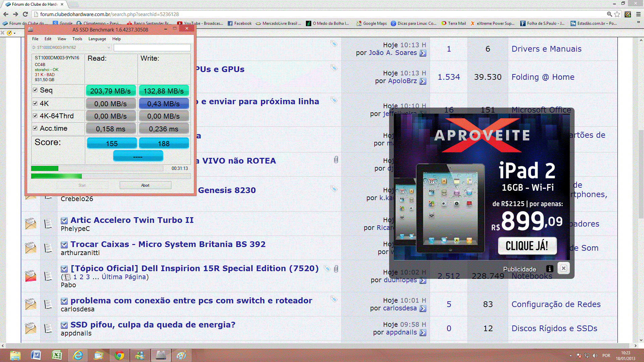Viewport: 644px width, 362px height.
Task: Toggle the Seq test checkbox
Action: [x=35, y=90]
